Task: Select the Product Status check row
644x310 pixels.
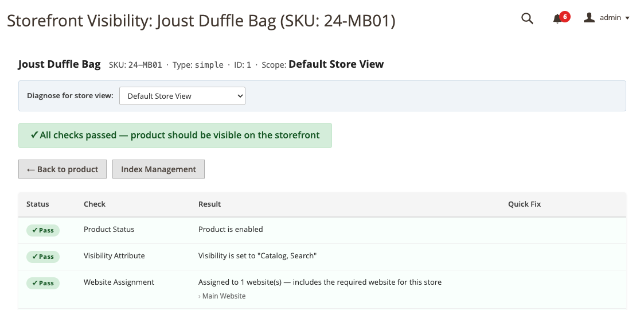Action: tap(322, 230)
